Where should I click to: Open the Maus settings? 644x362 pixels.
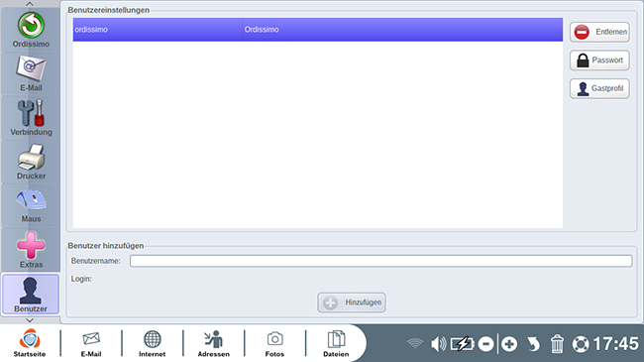[31, 205]
